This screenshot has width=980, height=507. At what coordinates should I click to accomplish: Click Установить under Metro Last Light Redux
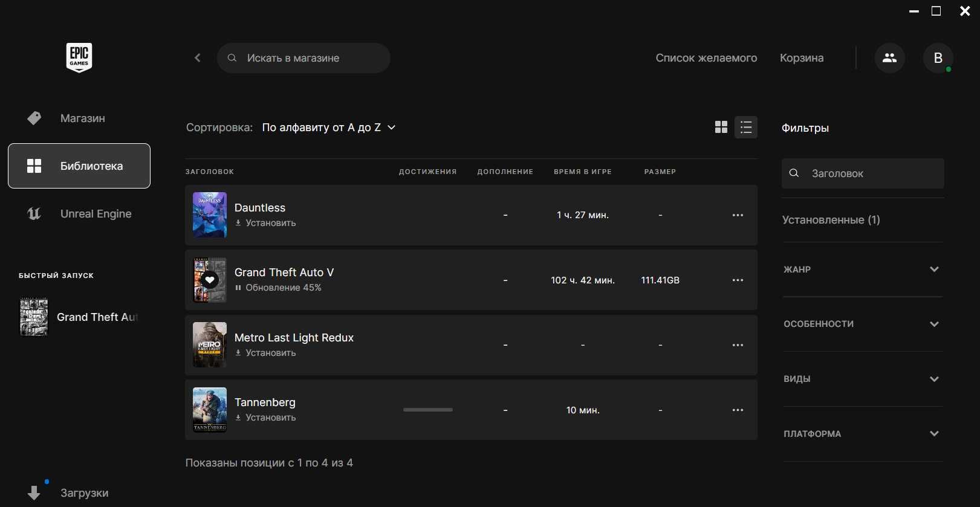click(x=265, y=353)
